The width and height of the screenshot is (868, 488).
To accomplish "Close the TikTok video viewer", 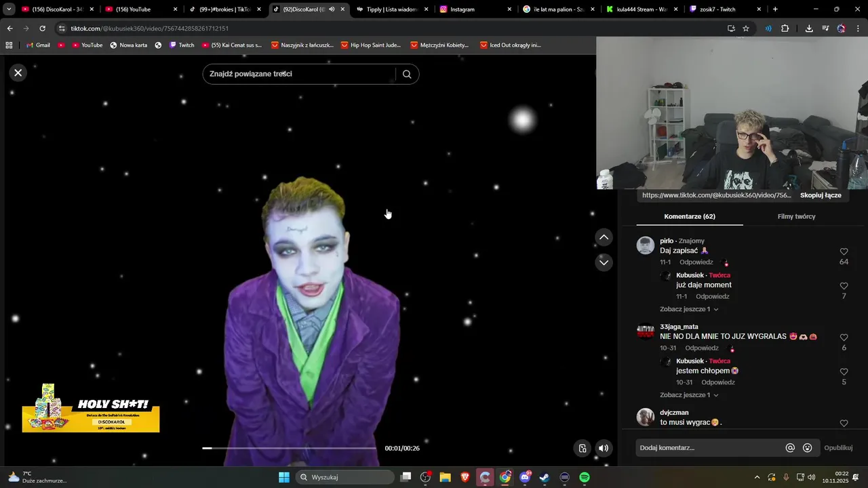I will (x=18, y=73).
